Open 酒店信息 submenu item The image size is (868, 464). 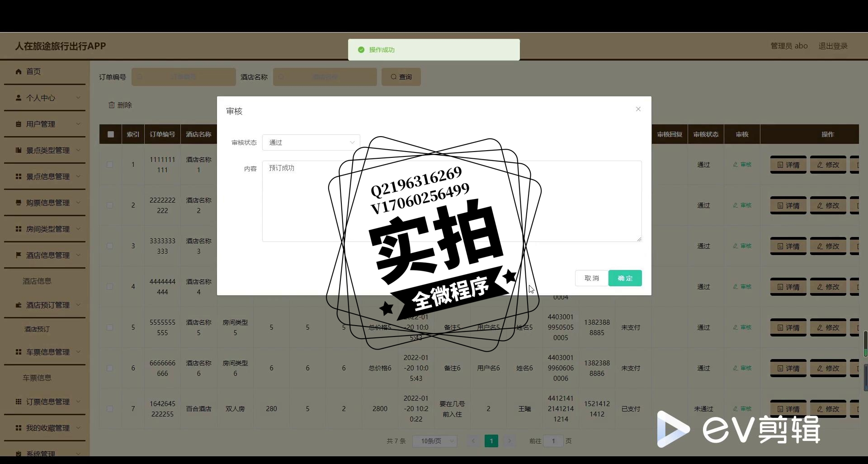[37, 281]
